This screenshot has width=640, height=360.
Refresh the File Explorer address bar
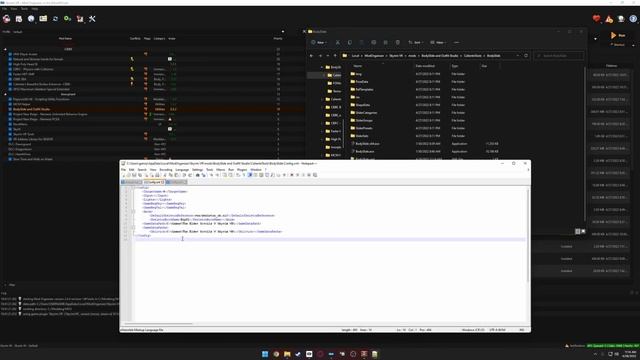coord(526,56)
